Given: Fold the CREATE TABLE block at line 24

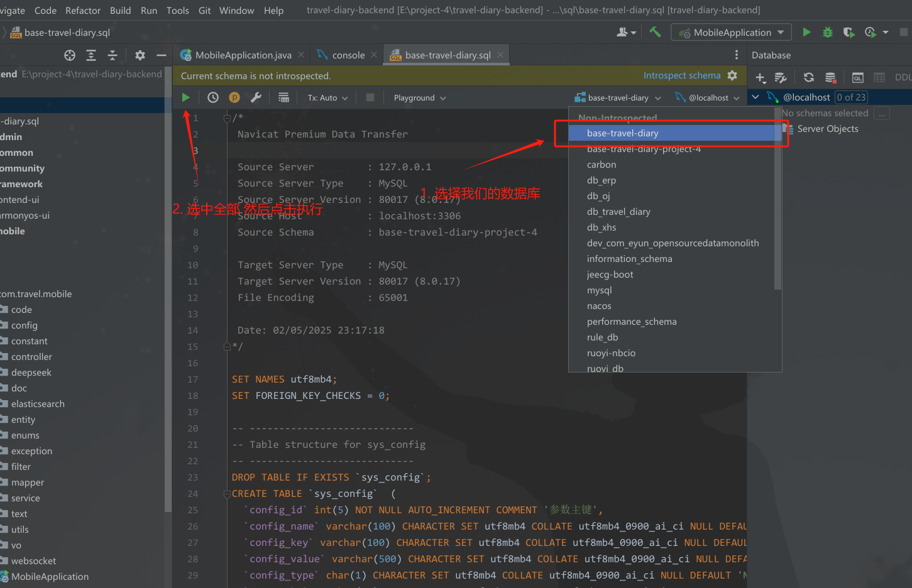Looking at the screenshot, I should click(x=227, y=494).
